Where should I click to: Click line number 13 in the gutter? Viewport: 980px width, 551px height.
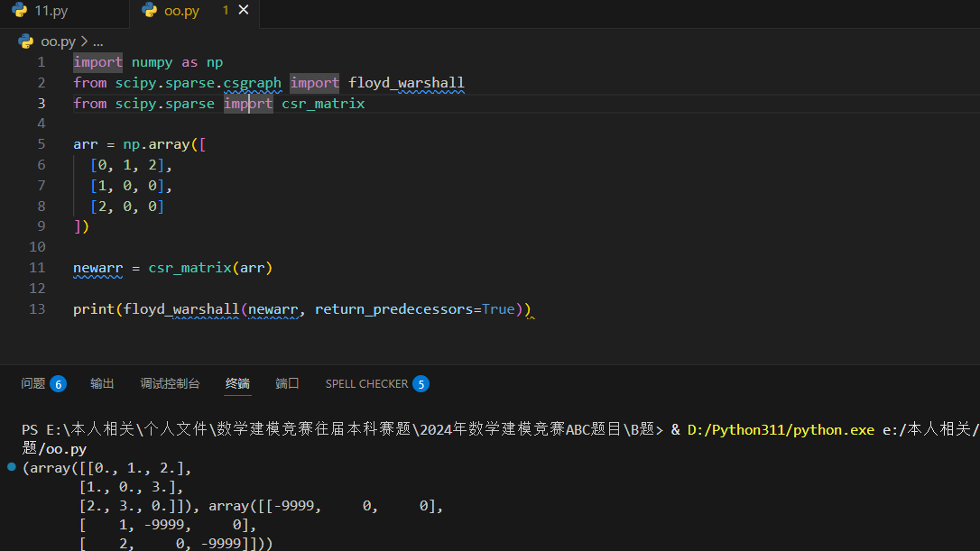click(37, 309)
